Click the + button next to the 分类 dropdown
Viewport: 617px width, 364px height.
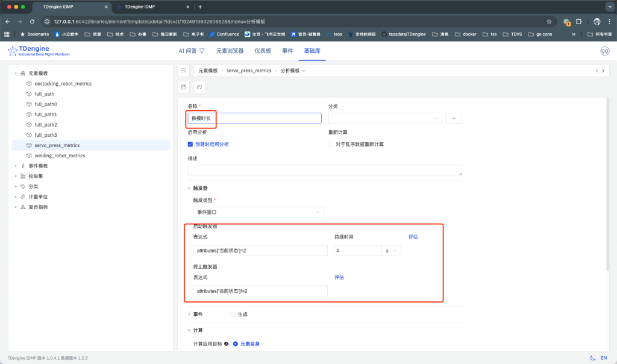453,118
